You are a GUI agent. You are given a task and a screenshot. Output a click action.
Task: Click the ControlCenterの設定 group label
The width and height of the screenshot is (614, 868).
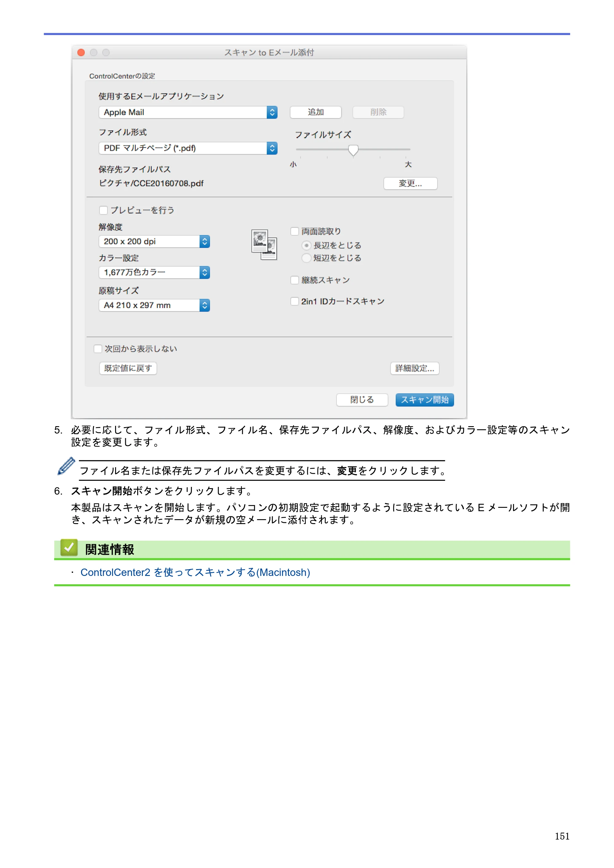tap(122, 76)
